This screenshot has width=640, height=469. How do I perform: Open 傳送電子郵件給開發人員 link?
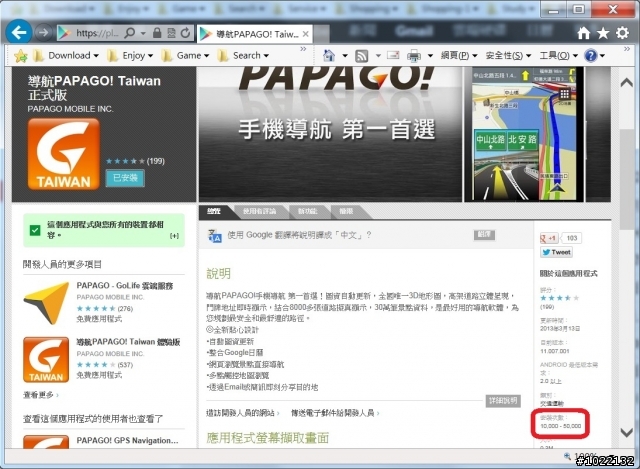click(335, 413)
